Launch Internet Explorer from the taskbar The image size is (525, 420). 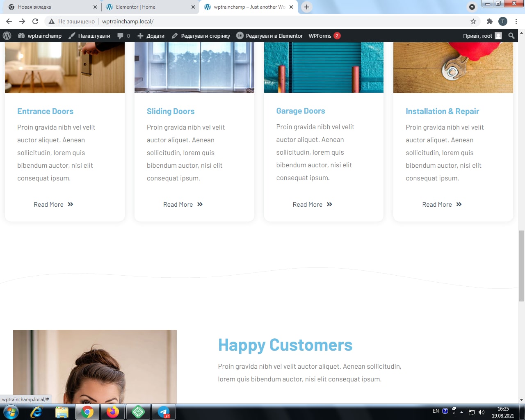[x=36, y=412]
